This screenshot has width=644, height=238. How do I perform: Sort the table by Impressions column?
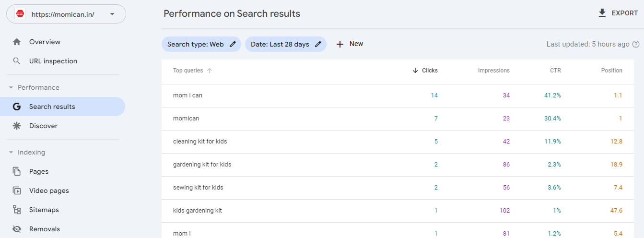(x=493, y=71)
